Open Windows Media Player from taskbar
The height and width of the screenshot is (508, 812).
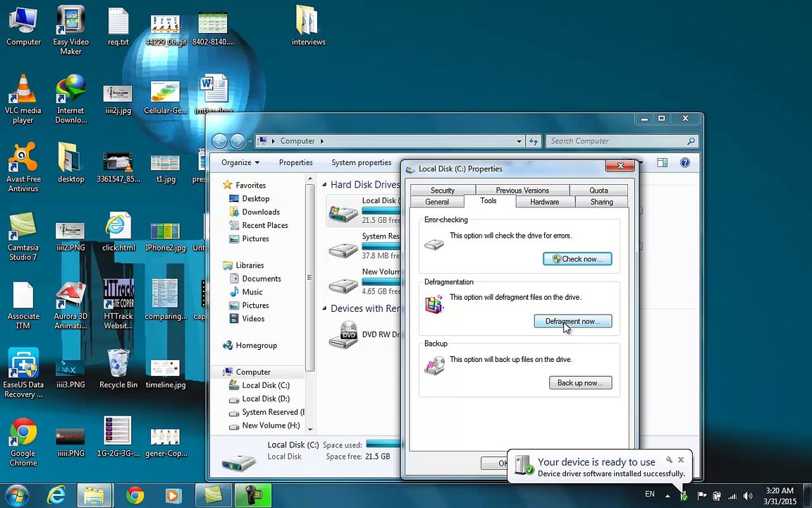coord(173,495)
